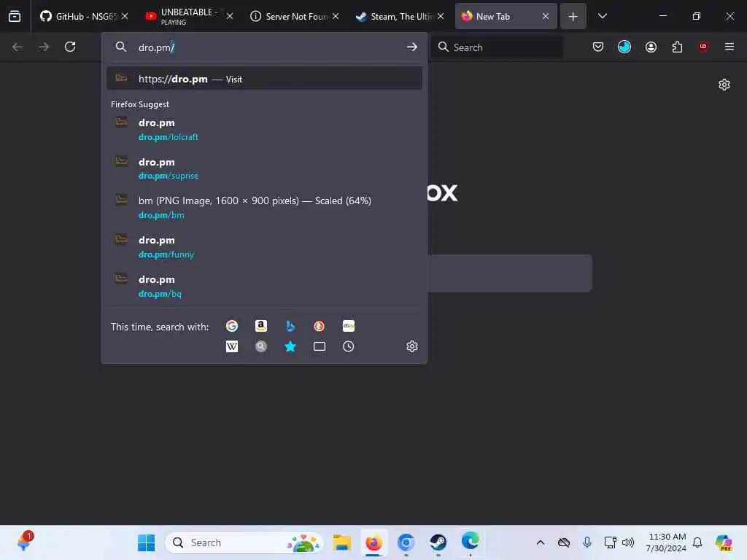Image resolution: width=747 pixels, height=560 pixels.
Task: Close the Steam tab
Action: pos(441,16)
